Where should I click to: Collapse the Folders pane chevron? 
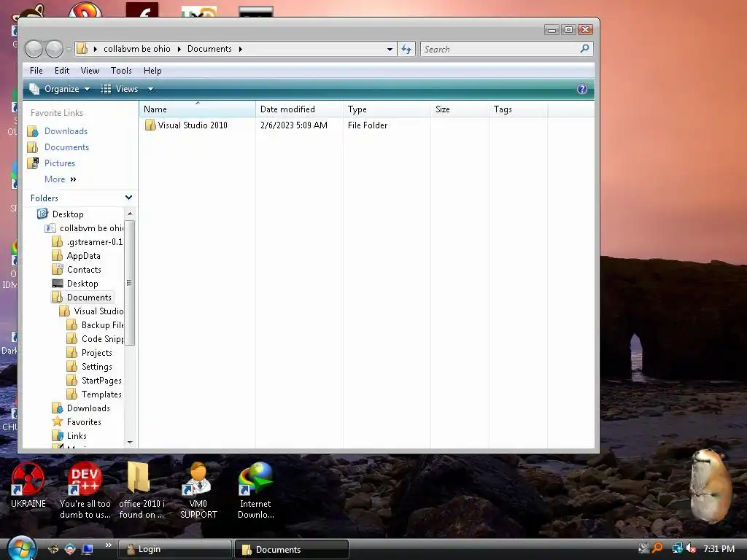point(128,198)
